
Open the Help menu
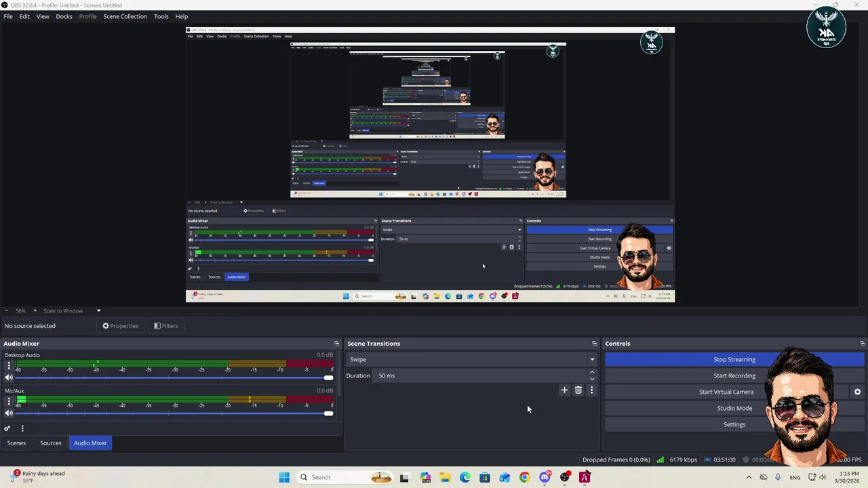[x=182, y=16]
